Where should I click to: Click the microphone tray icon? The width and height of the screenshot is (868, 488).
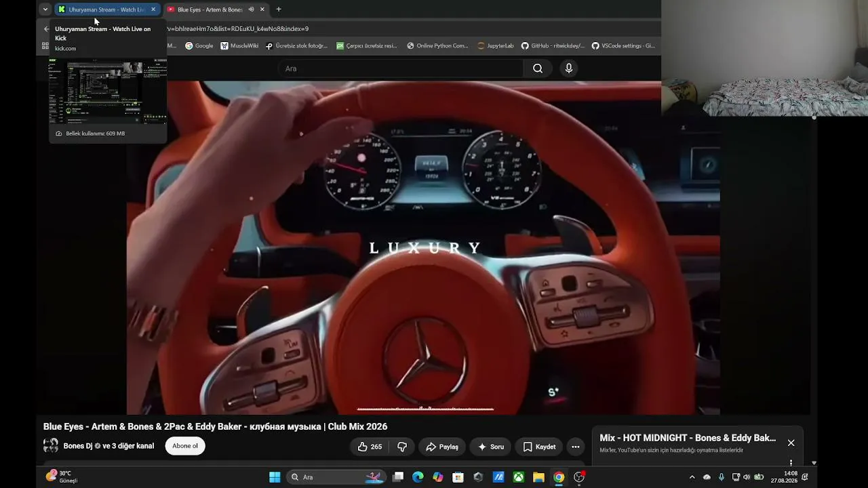[721, 477]
